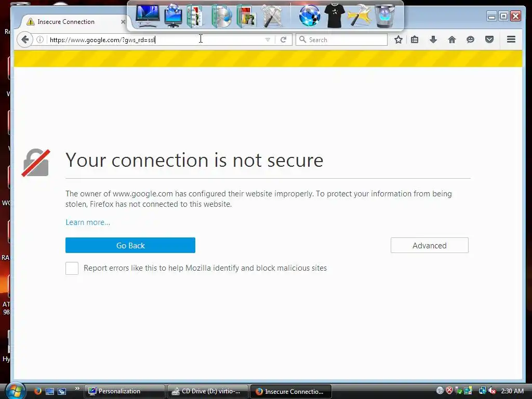Reload the current page
Screen dimensions: 532x399
(283, 39)
